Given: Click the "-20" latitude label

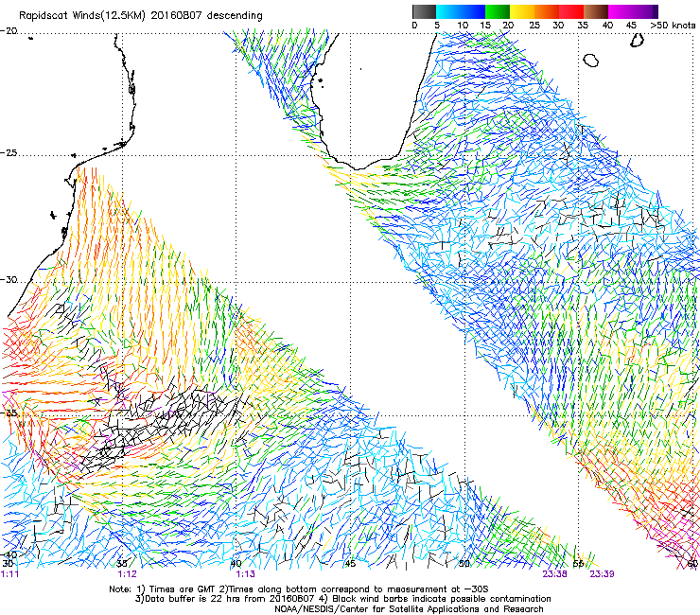Looking at the screenshot, I should (x=9, y=31).
